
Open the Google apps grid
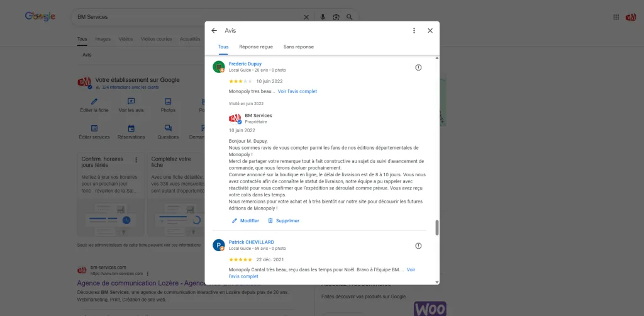pos(616,17)
